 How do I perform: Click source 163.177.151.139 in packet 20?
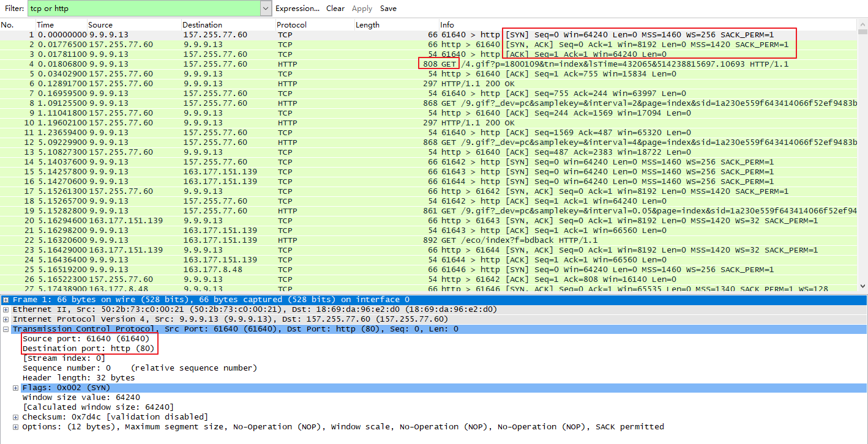(x=126, y=221)
